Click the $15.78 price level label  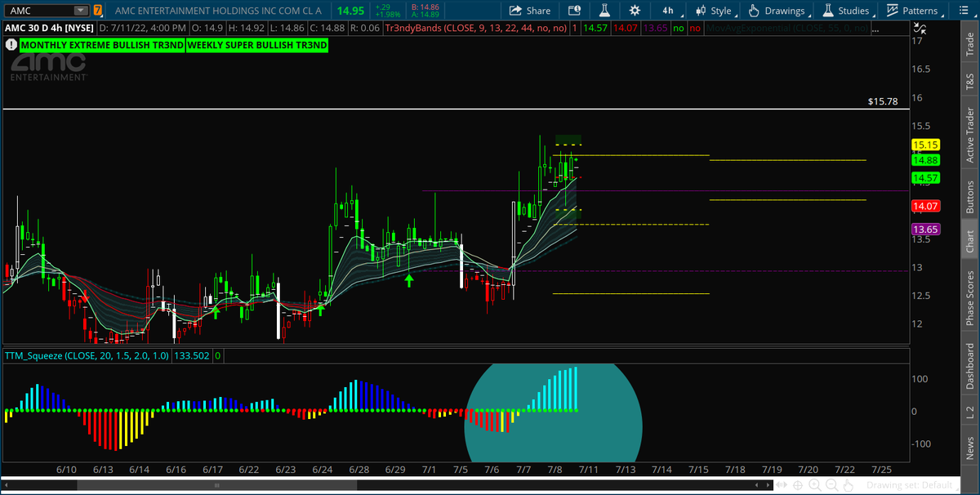pos(882,102)
